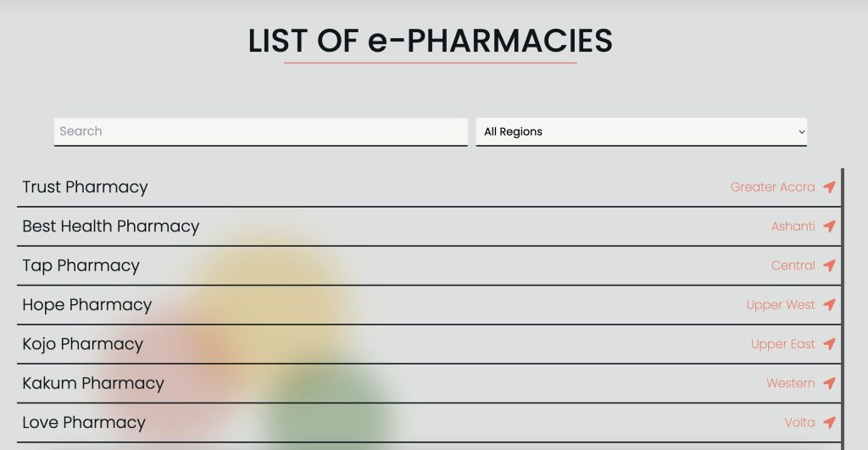
Task: Choose Love Pharmacy from the list
Action: [429, 424]
